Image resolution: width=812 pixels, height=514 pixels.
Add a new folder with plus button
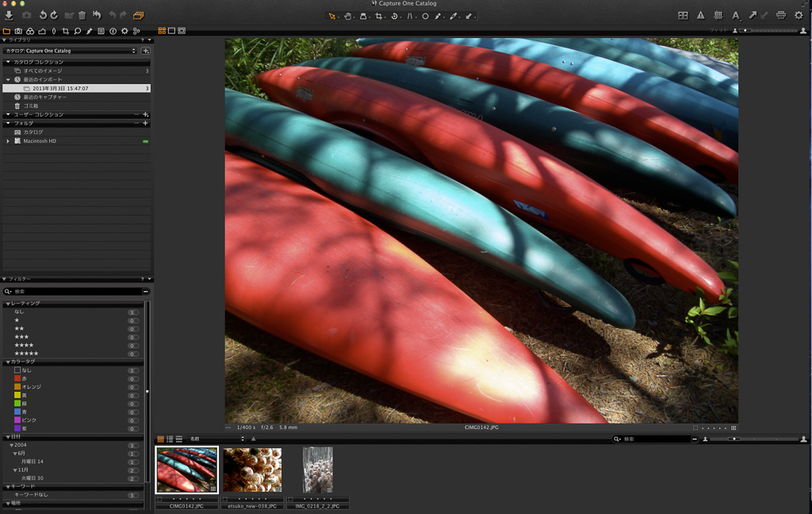pyautogui.click(x=145, y=124)
